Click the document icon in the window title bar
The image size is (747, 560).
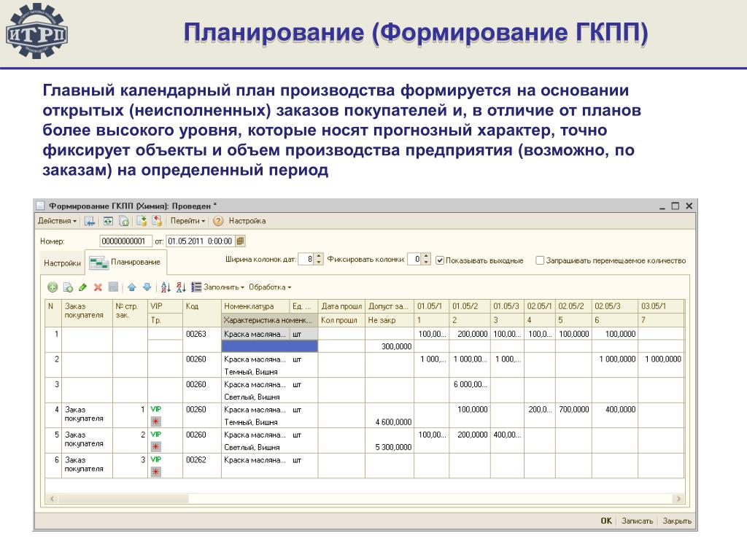pyautogui.click(x=41, y=206)
